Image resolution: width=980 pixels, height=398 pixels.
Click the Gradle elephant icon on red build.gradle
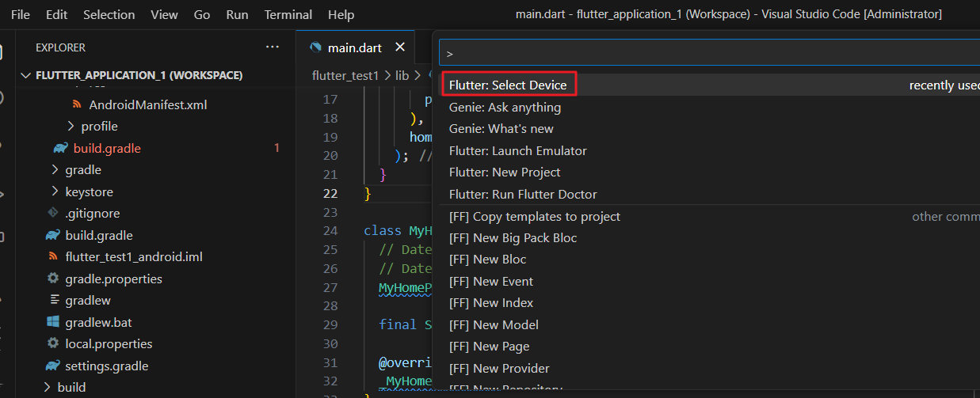click(60, 148)
